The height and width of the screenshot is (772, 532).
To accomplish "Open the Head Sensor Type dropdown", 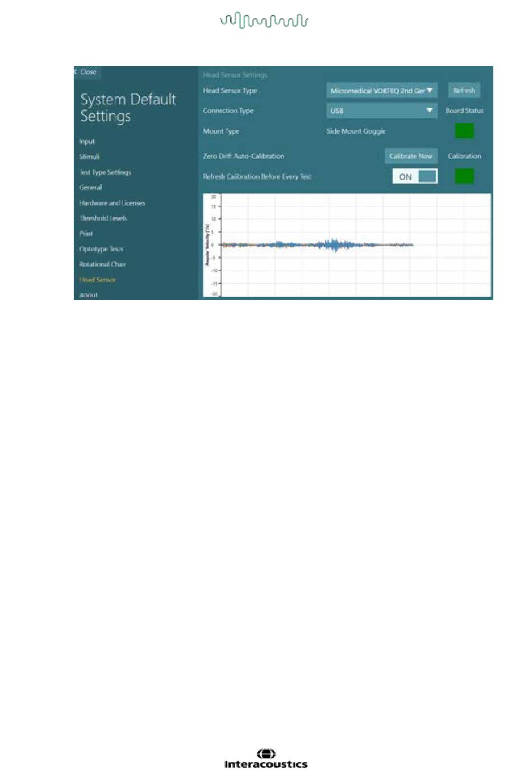I will [381, 91].
